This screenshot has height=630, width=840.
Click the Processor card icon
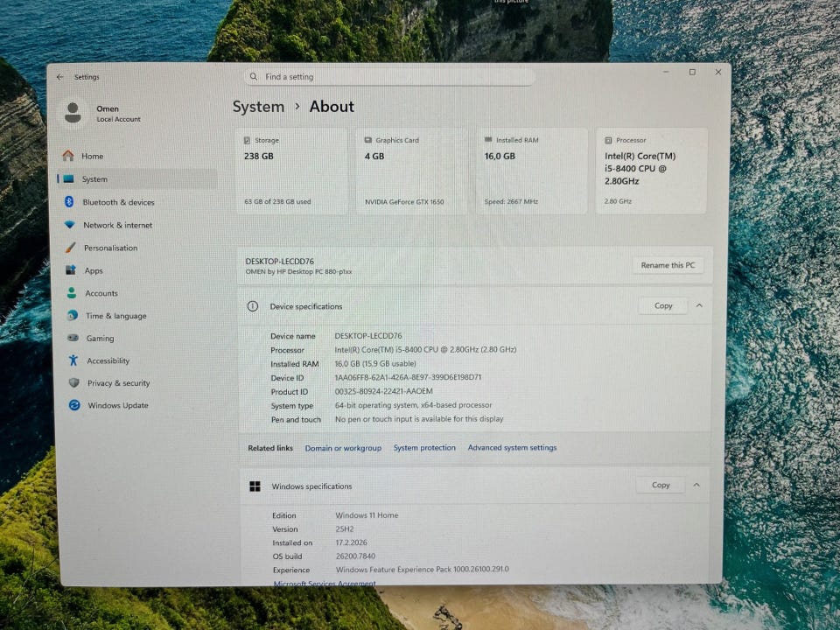coord(608,140)
